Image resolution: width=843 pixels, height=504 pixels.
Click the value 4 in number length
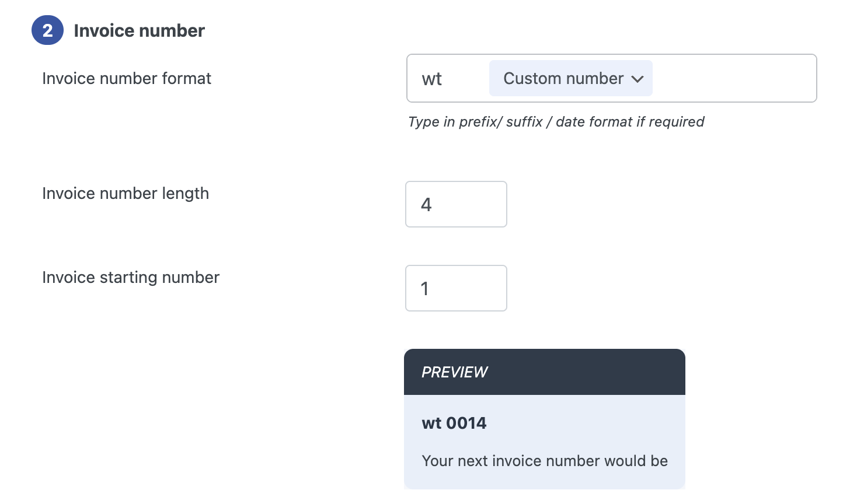(x=427, y=204)
